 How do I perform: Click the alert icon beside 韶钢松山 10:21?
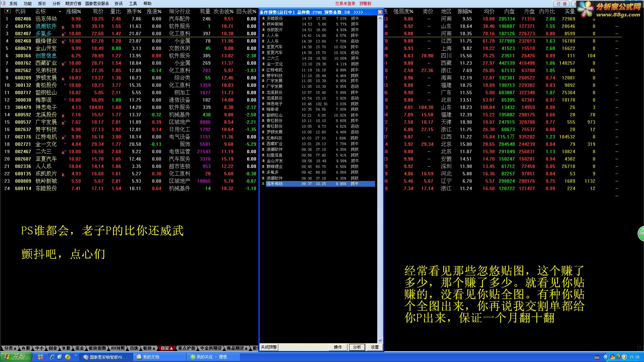pos(263,115)
